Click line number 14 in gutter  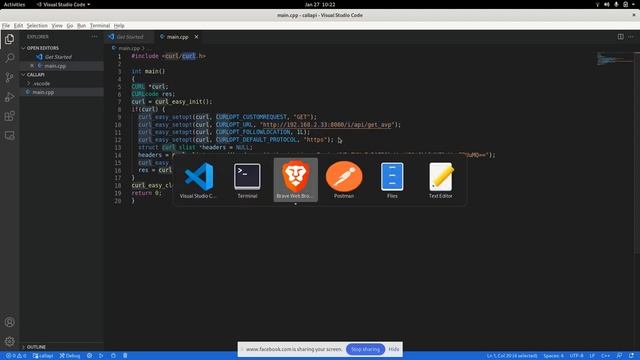coord(118,155)
